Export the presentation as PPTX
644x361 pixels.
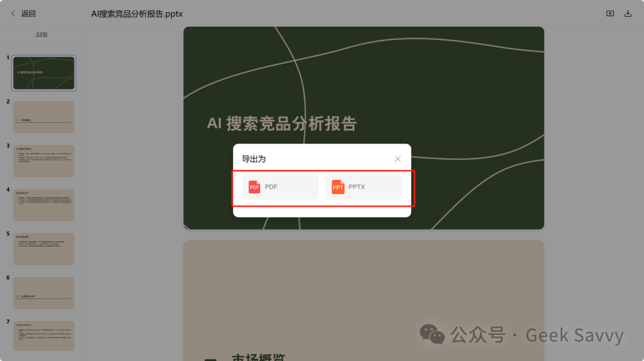click(x=364, y=187)
